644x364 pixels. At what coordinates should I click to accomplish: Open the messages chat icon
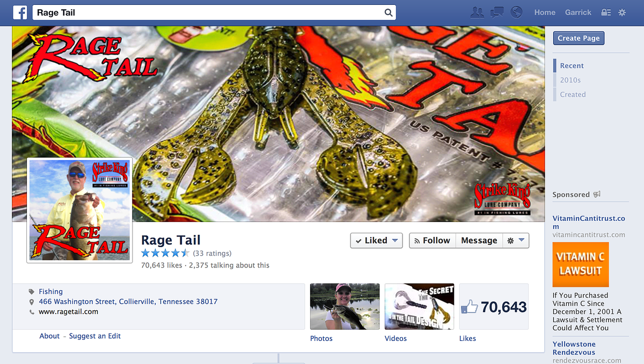point(497,12)
